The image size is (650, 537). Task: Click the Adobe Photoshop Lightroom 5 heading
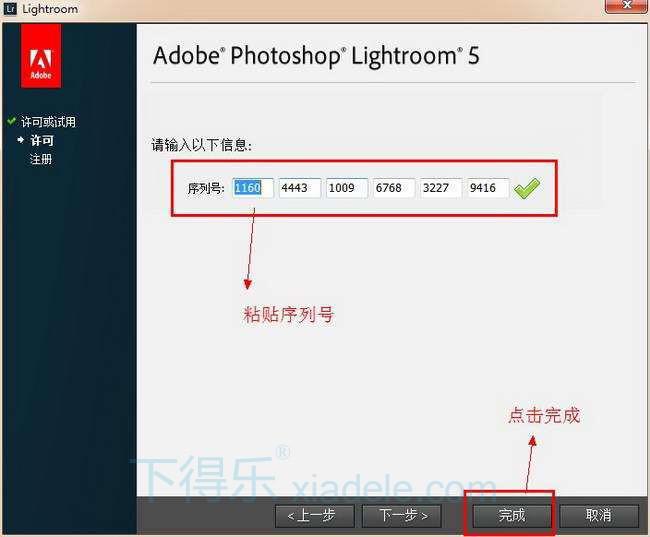[316, 56]
